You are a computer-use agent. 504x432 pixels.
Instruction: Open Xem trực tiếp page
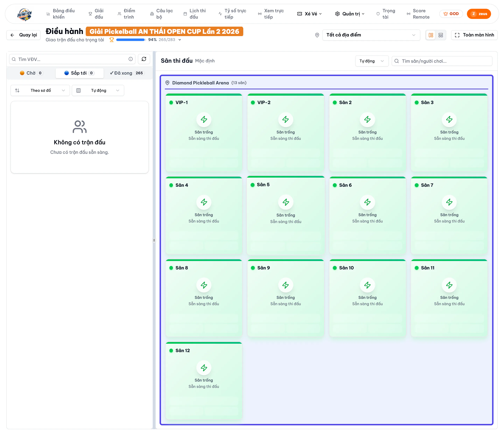[271, 14]
